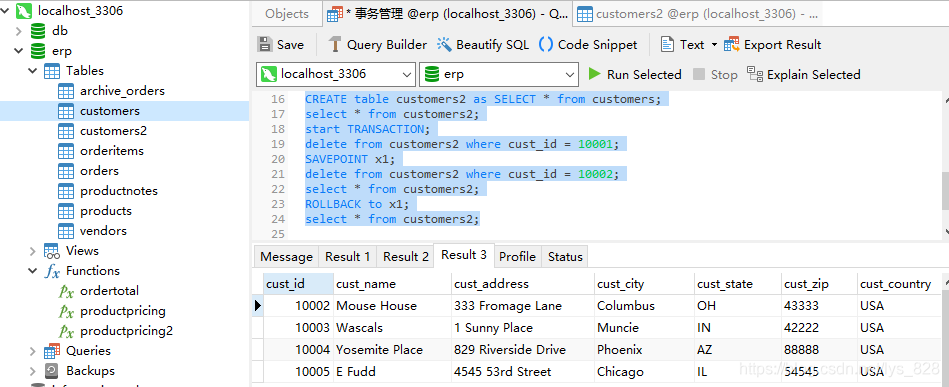Click Export Result
The image size is (949, 387).
(772, 44)
